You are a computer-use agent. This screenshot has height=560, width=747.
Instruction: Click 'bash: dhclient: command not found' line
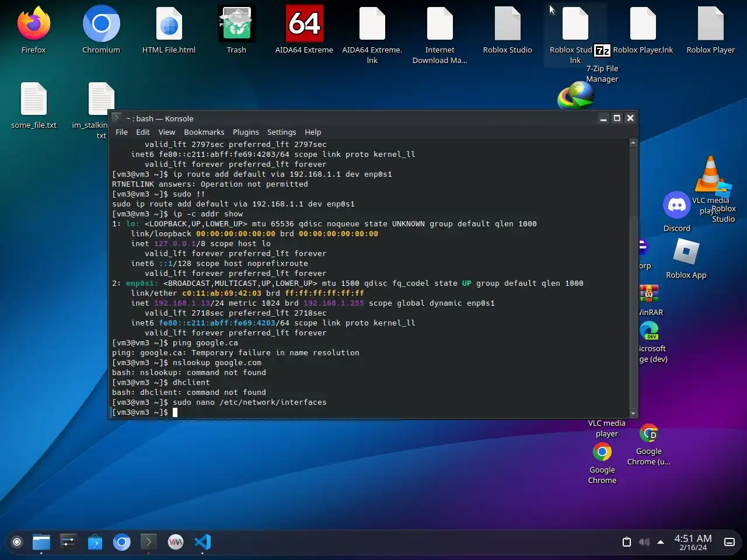click(189, 393)
